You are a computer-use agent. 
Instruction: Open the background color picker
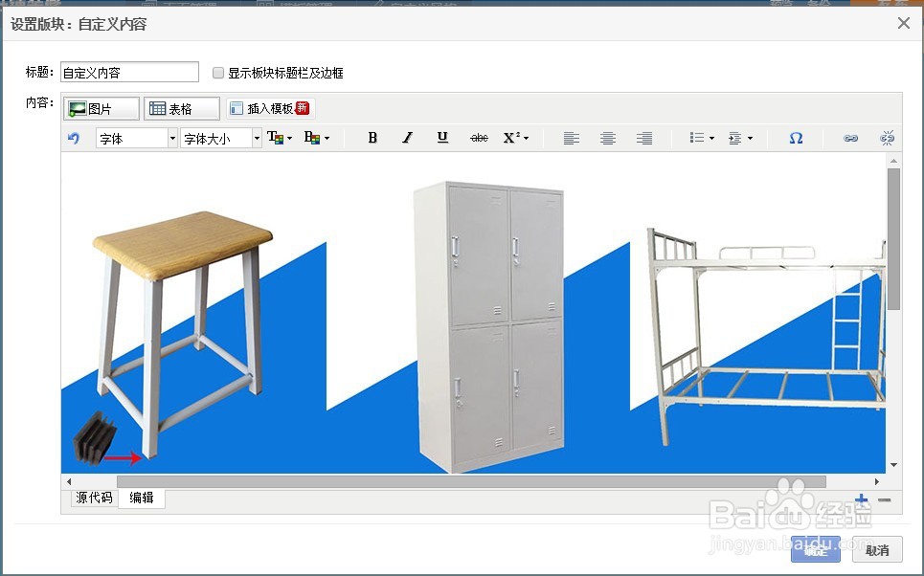312,138
